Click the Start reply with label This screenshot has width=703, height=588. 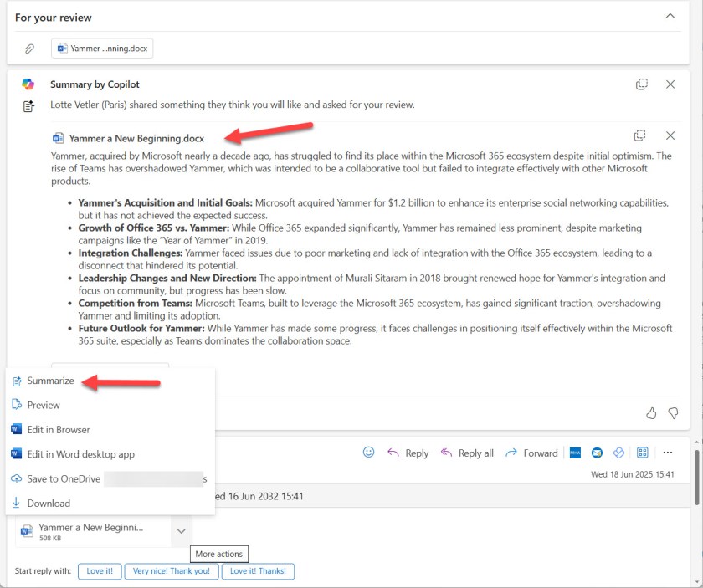click(x=43, y=571)
